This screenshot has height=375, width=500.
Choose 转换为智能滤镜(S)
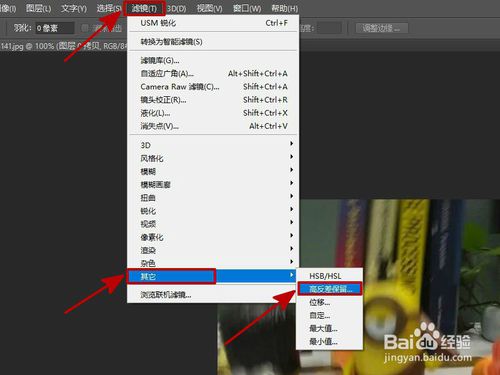[213, 42]
